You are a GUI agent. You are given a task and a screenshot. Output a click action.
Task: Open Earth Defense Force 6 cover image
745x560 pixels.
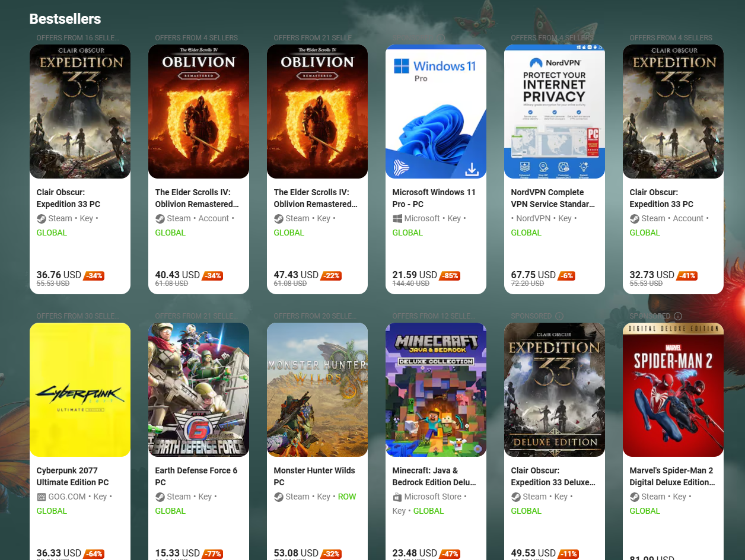coord(199,390)
